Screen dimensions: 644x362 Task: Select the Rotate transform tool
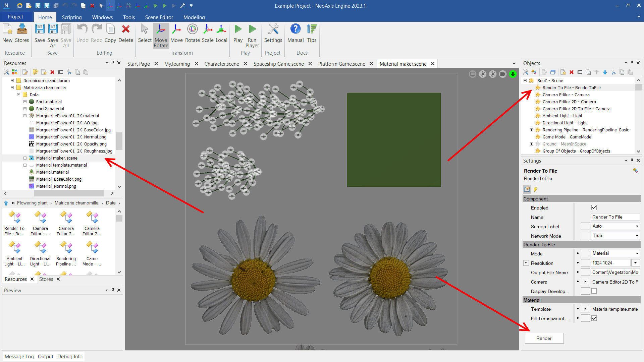(x=192, y=29)
